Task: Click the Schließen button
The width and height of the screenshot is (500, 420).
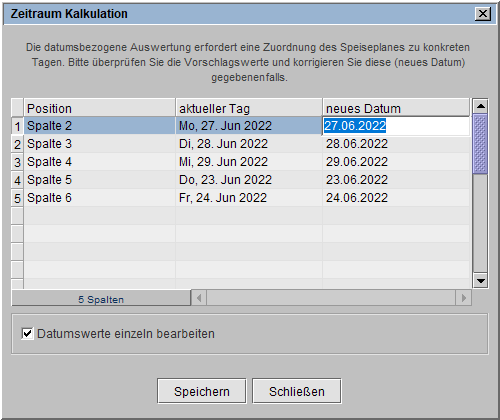Action: pos(297,391)
